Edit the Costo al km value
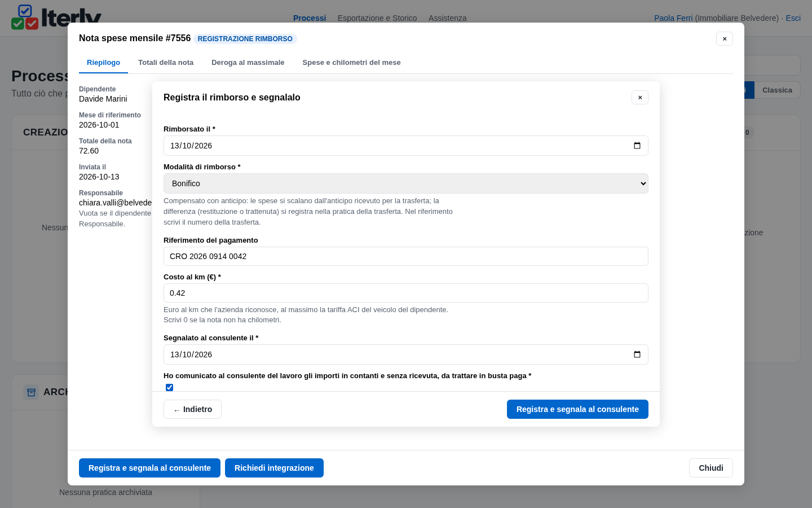Image resolution: width=812 pixels, height=508 pixels. point(406,293)
